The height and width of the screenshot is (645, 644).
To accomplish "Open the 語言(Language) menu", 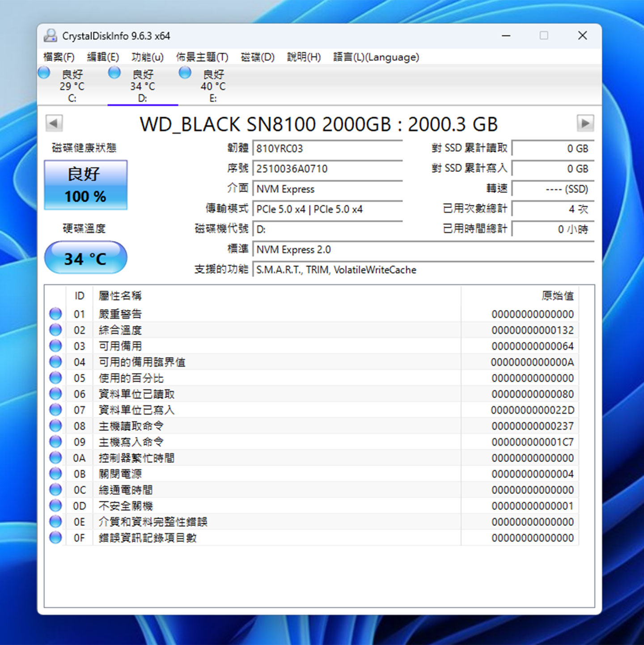I will click(x=376, y=57).
